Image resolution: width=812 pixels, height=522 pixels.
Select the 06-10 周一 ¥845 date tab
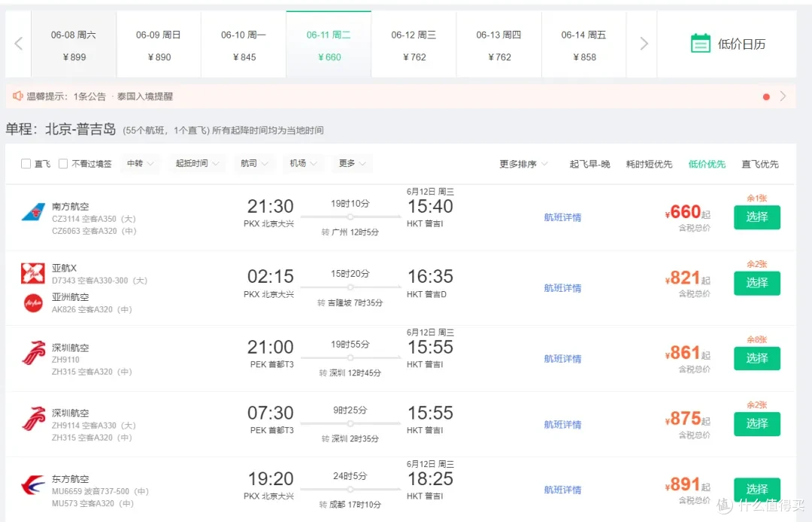[244, 45]
